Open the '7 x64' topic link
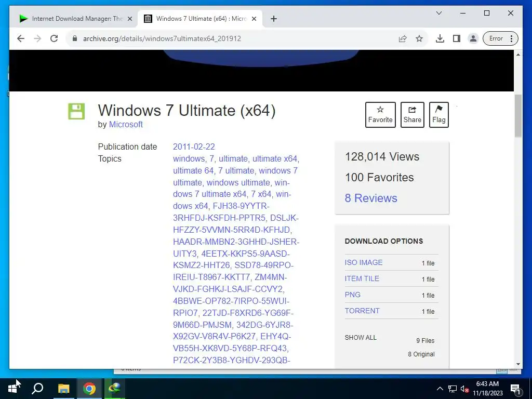Image resolution: width=532 pixels, height=399 pixels. coord(261,194)
